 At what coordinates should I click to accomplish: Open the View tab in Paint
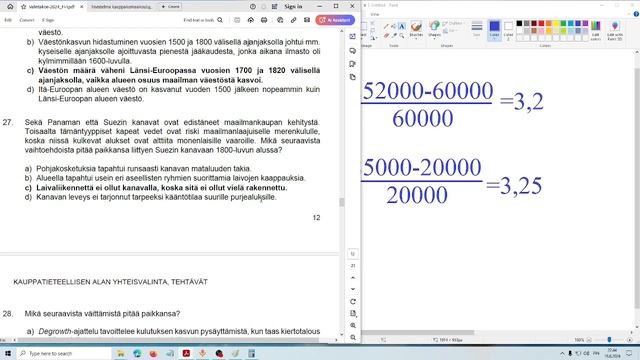tap(375, 14)
